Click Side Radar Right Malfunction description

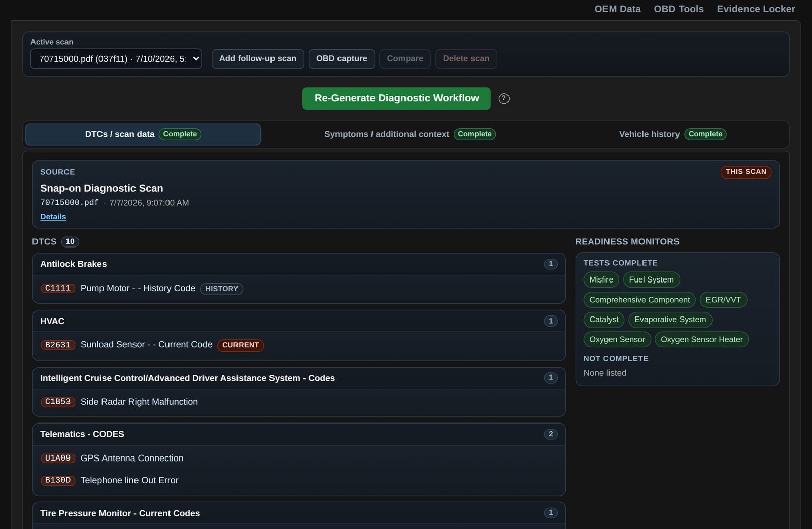pyautogui.click(x=139, y=402)
